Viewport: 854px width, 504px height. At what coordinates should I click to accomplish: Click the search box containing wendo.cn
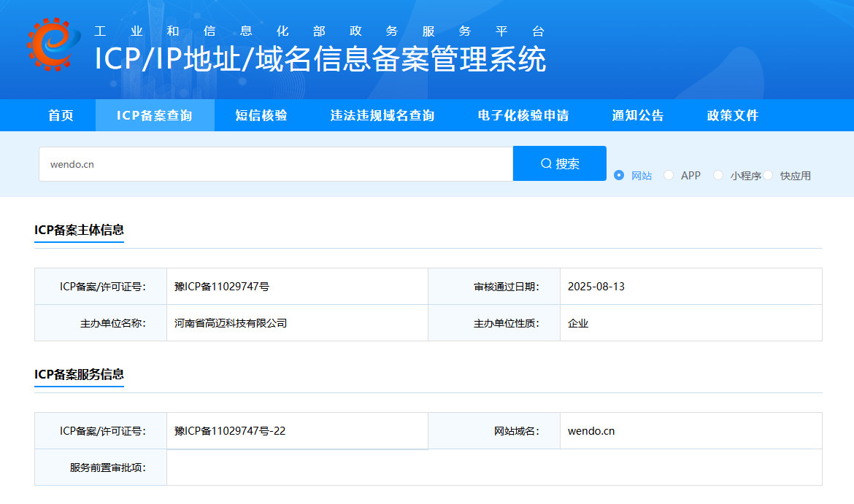click(x=276, y=164)
